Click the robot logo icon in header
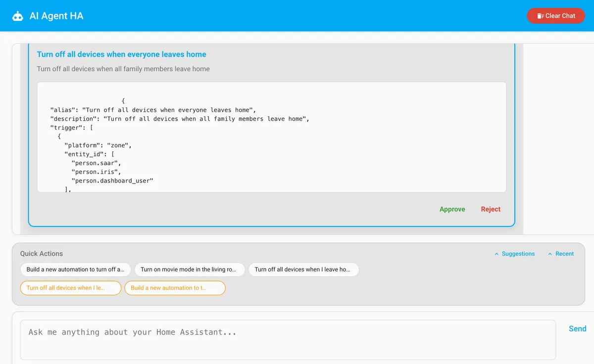 pyautogui.click(x=18, y=16)
